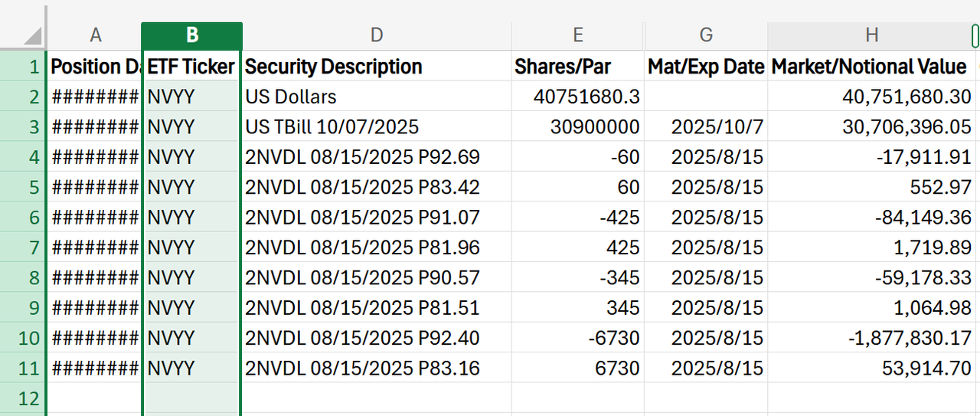Select row 12 header

(23, 398)
